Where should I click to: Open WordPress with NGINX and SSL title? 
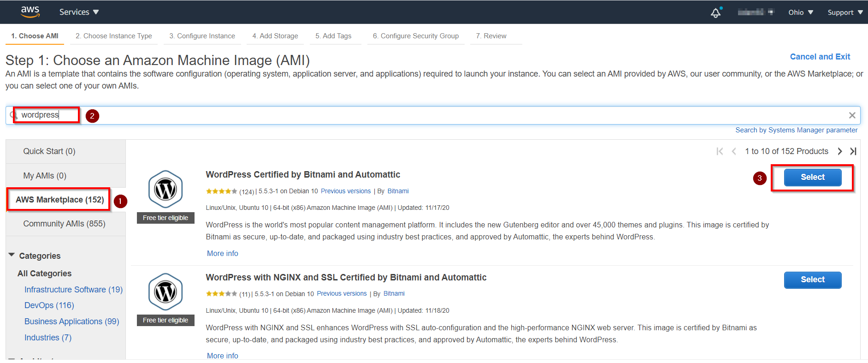click(346, 277)
